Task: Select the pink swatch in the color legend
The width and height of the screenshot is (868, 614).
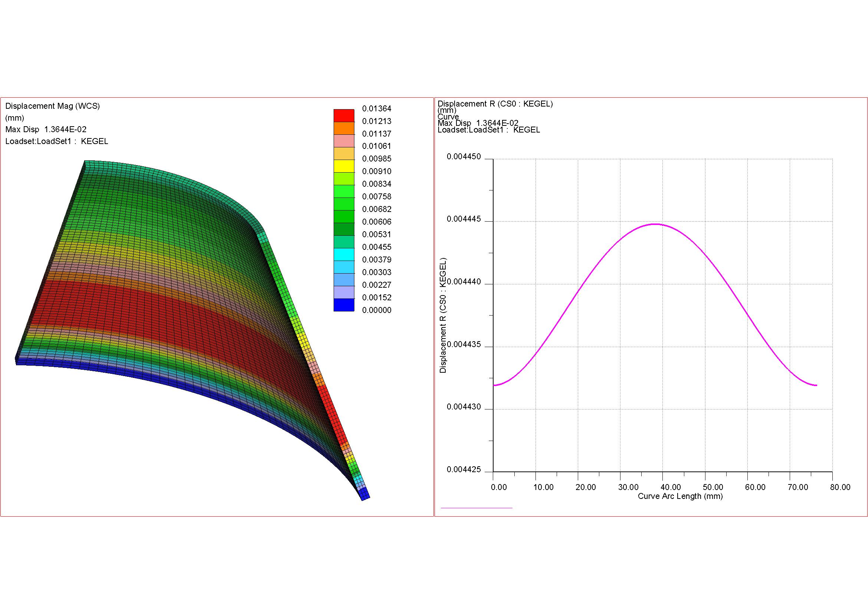Action: click(x=344, y=141)
